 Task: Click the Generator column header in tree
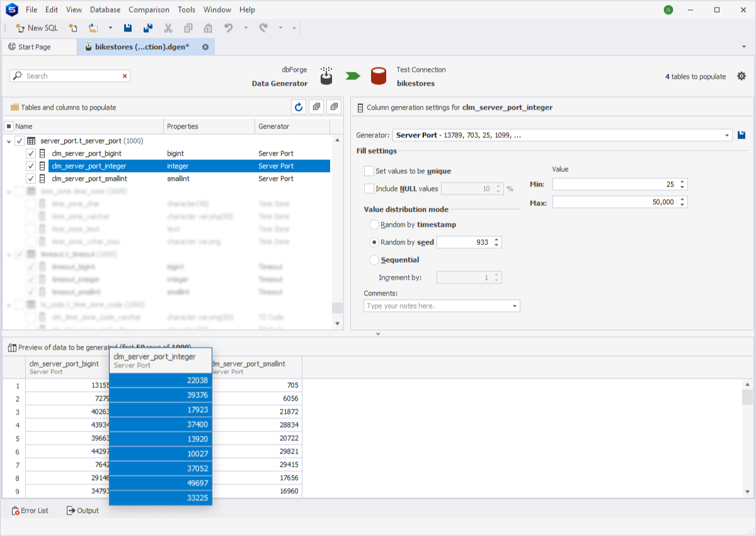293,127
